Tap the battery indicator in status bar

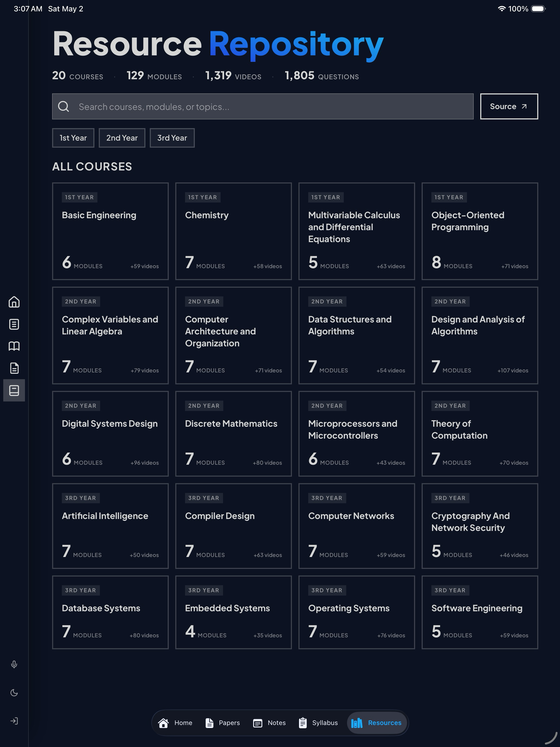538,9
